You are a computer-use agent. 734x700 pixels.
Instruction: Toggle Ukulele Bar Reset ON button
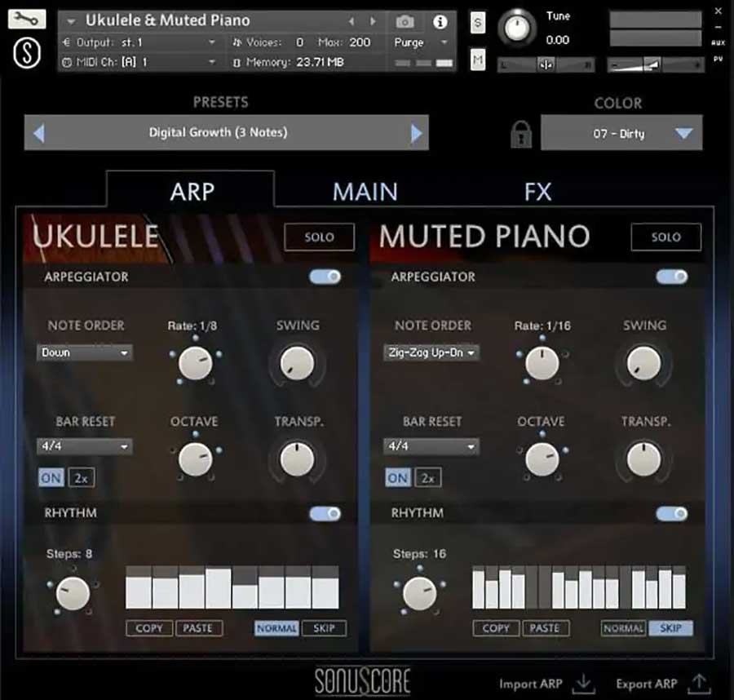click(51, 477)
